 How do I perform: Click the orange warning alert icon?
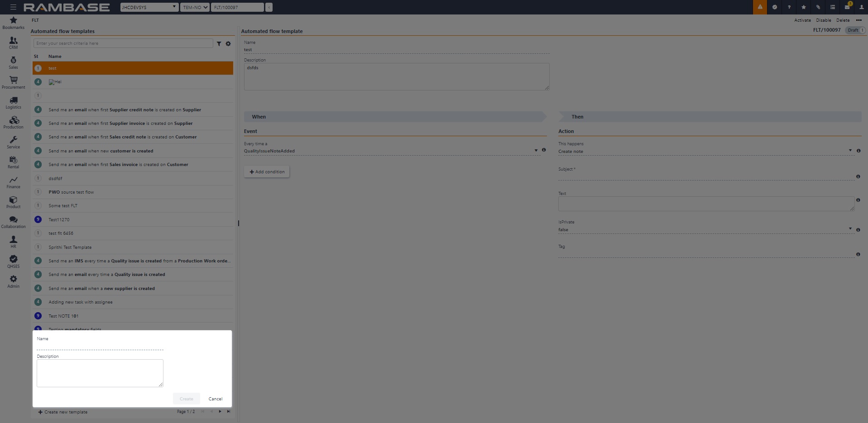click(x=760, y=7)
